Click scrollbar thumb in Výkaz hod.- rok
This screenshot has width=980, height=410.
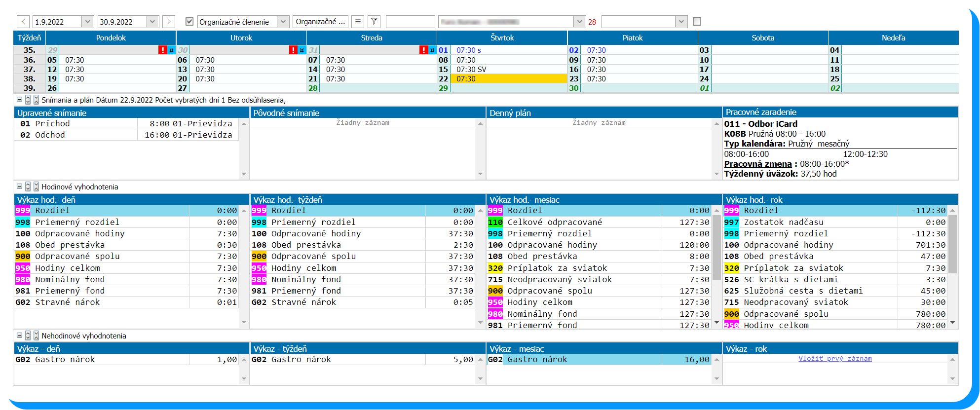pos(952,244)
